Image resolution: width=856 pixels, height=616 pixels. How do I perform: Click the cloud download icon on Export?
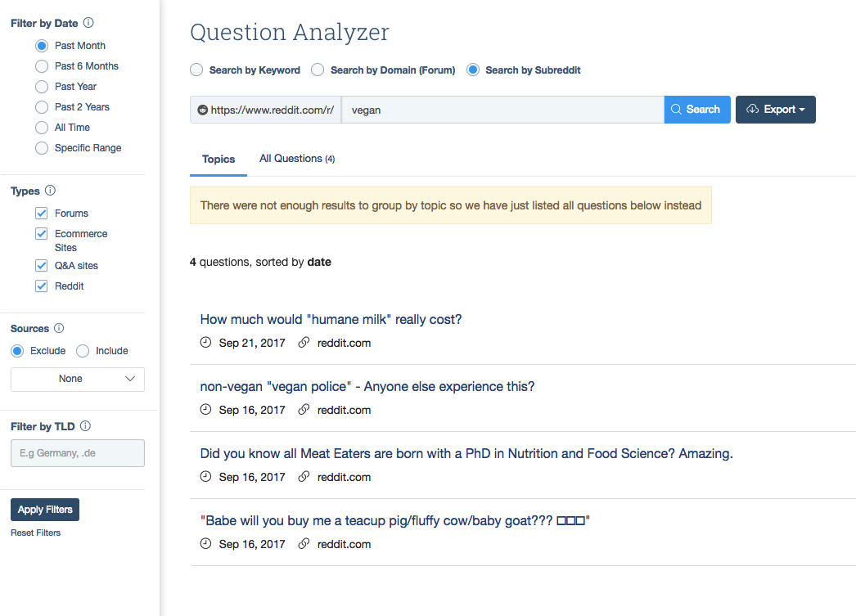(753, 110)
